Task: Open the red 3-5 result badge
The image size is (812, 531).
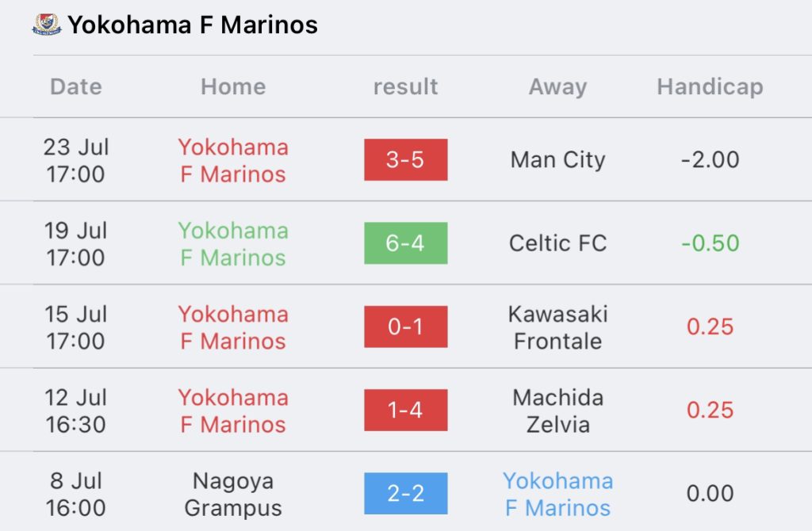Action: (405, 159)
